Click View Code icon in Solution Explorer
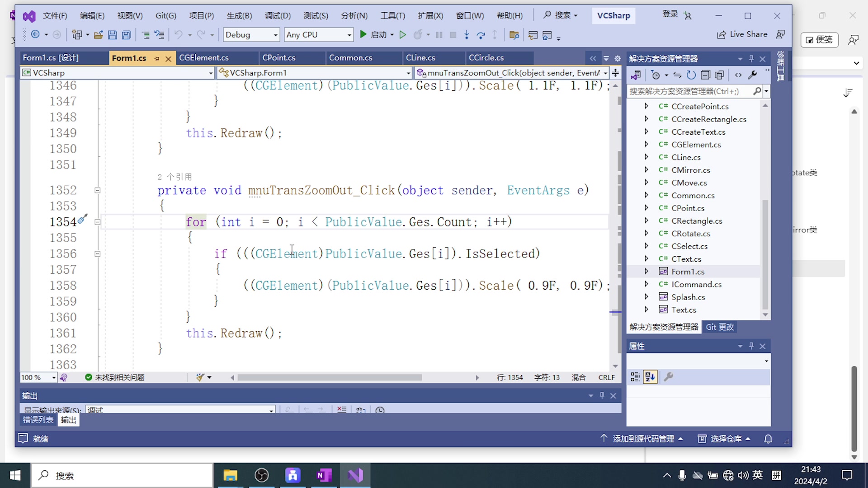Image resolution: width=868 pixels, height=488 pixels. click(x=738, y=75)
